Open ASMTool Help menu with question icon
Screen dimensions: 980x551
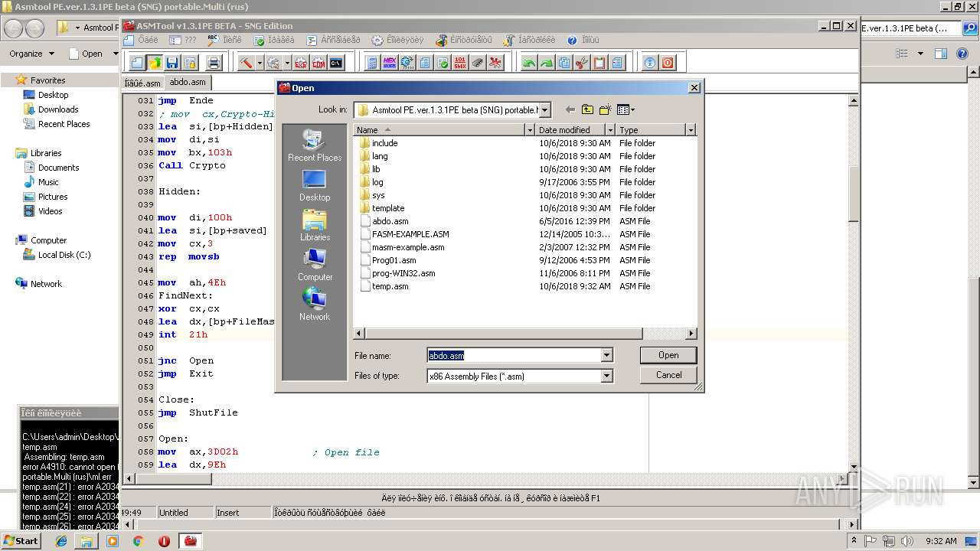tap(583, 40)
